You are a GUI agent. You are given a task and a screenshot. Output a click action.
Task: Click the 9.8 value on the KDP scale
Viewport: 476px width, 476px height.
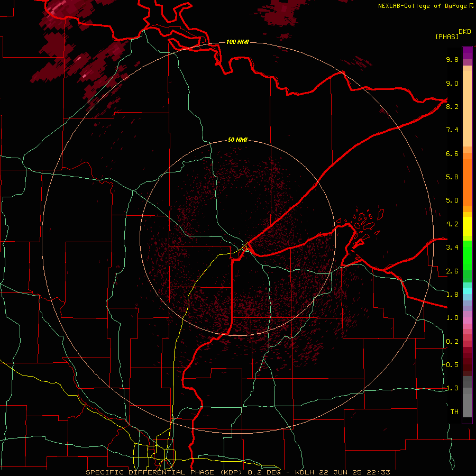(452, 59)
